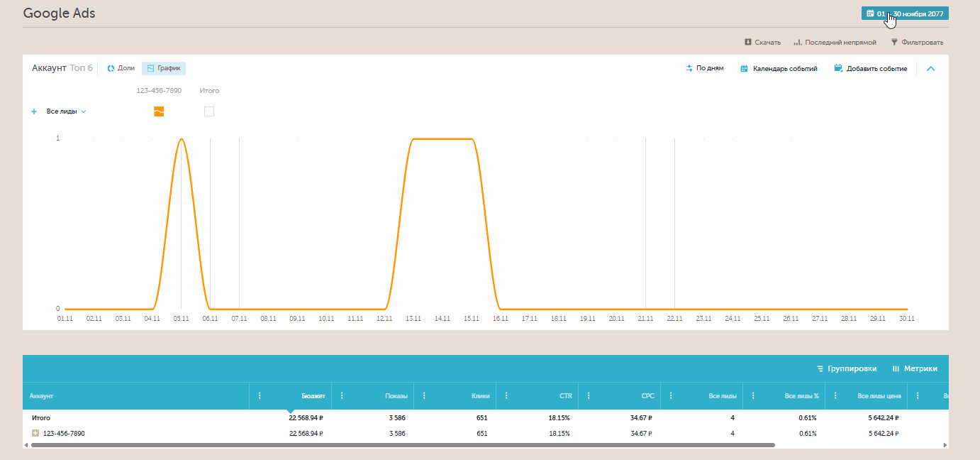Expand the 123-456-7890 account row
This screenshot has width=980, height=460.
coord(35,433)
